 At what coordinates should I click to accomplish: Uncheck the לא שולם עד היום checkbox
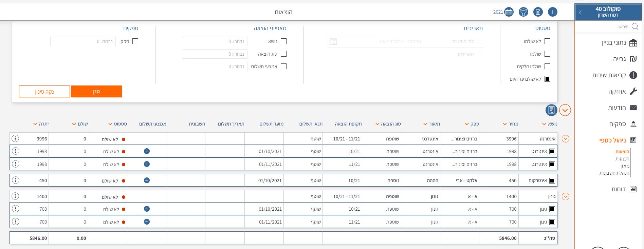(547, 79)
